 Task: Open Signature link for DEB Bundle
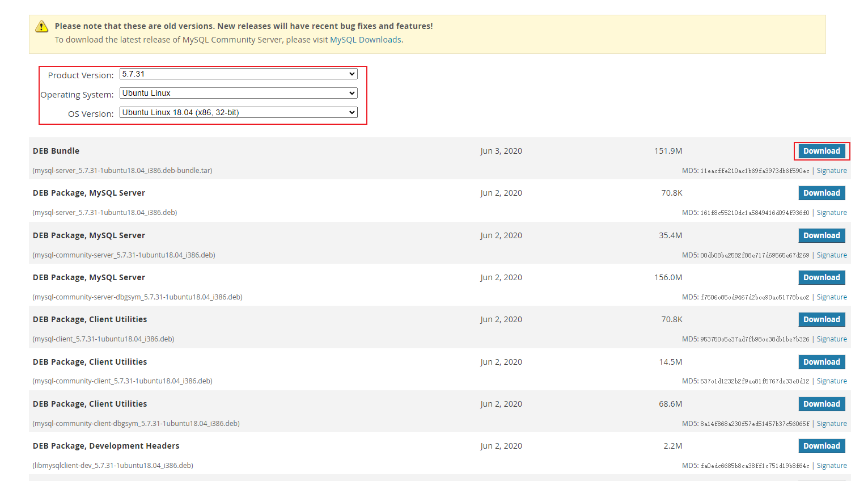[x=832, y=171]
